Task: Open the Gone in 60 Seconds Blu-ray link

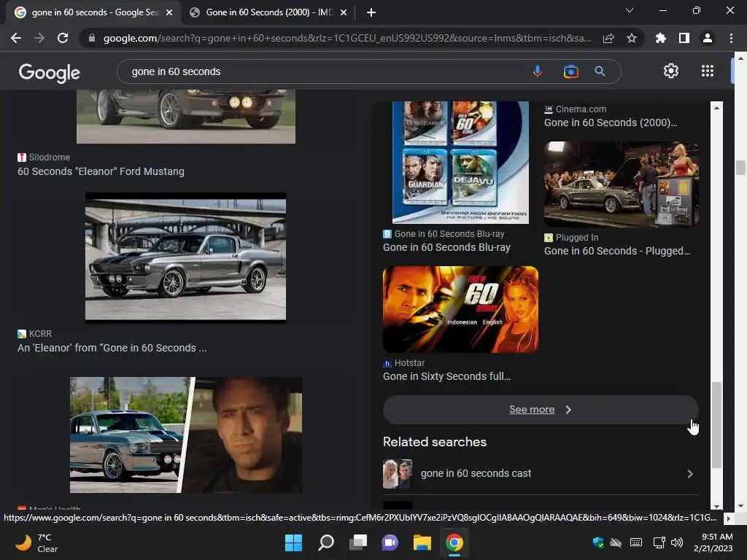Action: point(446,248)
